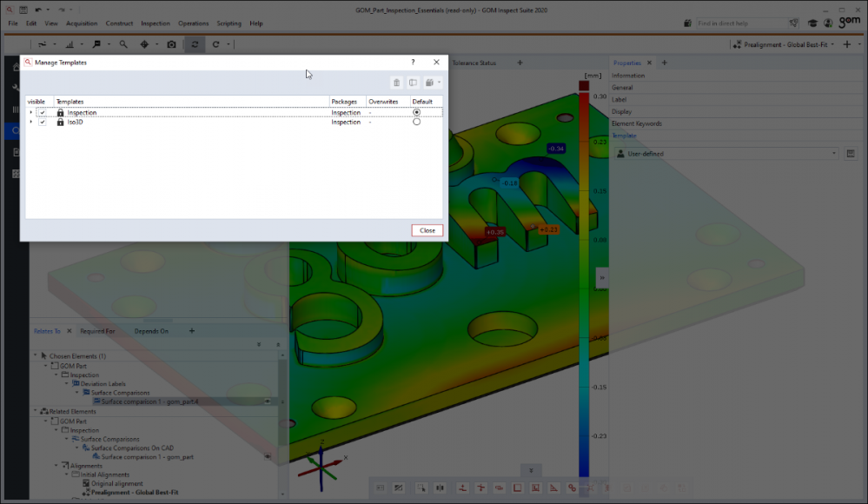
Task: Click the camera snapshot toolbar icon
Action: (171, 44)
